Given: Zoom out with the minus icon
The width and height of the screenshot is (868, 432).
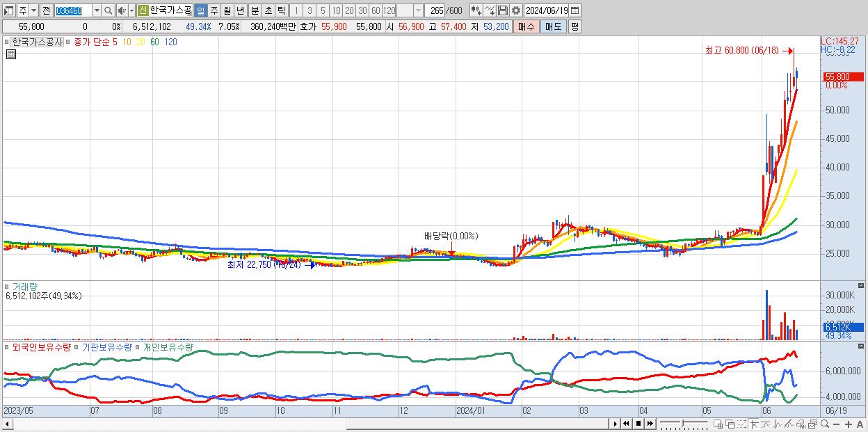Looking at the screenshot, I should (836, 424).
